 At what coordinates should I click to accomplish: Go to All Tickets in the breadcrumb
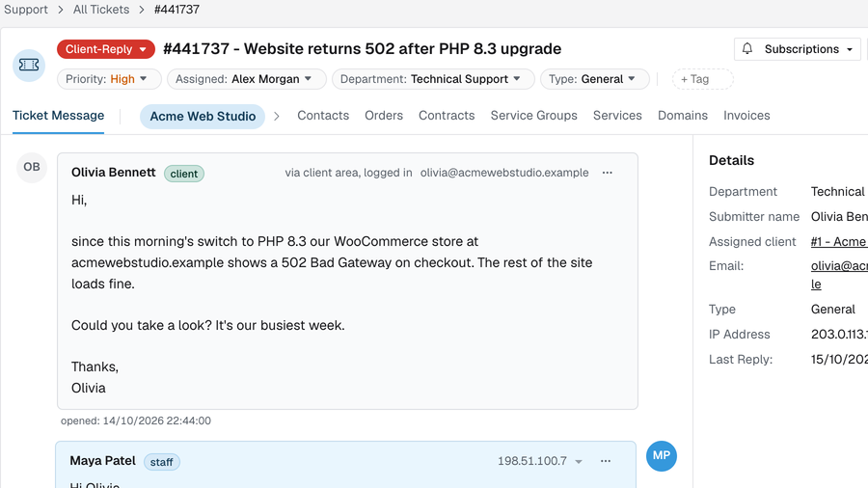point(101,10)
